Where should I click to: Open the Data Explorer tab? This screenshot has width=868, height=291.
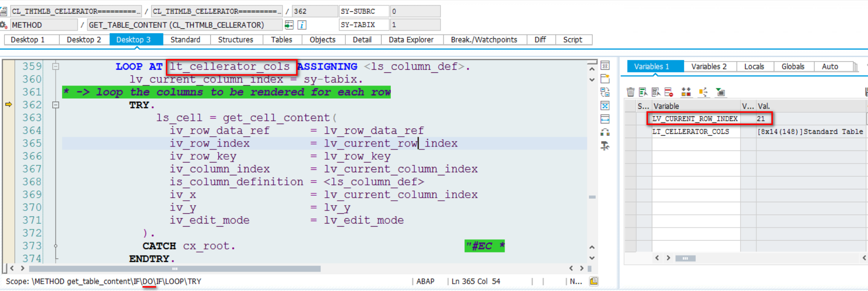tap(411, 40)
